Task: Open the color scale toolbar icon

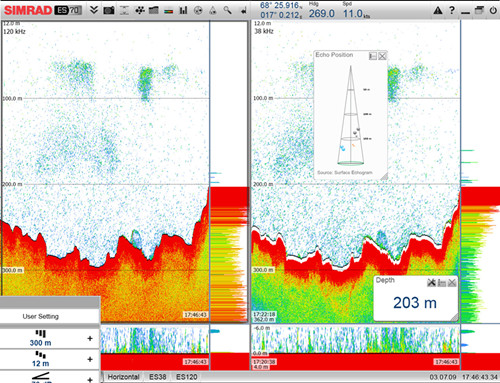Action: click(x=169, y=11)
